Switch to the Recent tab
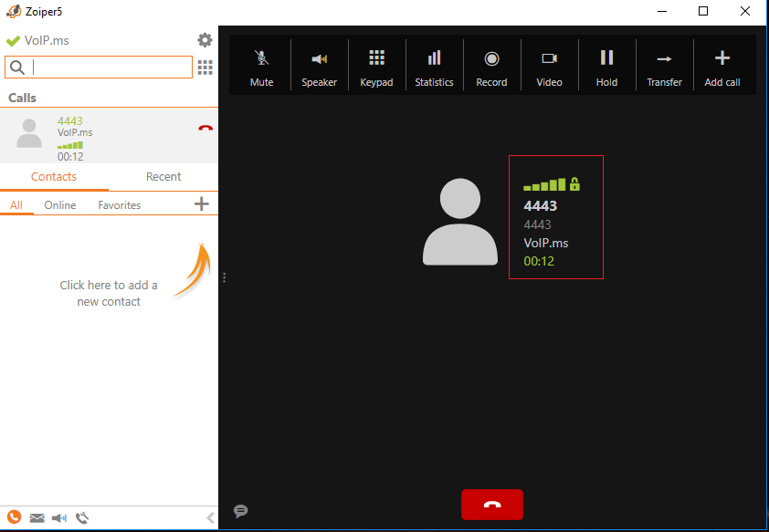The width and height of the screenshot is (769, 532). 163,176
